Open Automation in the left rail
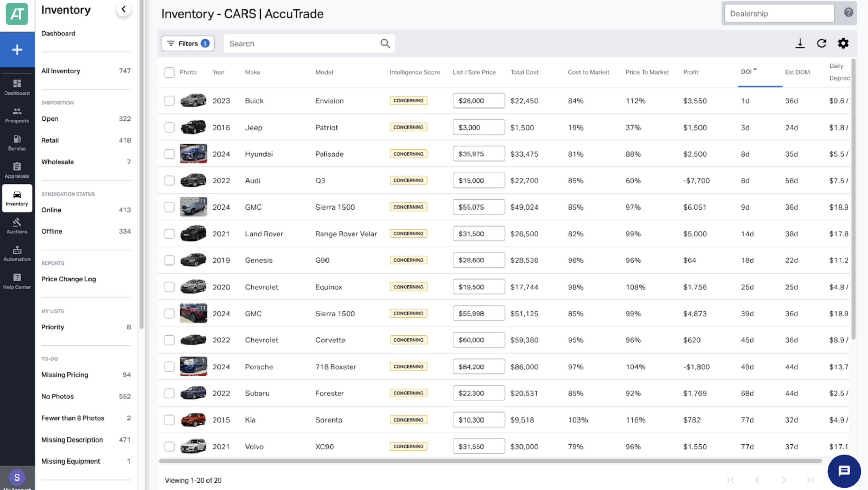 tap(17, 254)
